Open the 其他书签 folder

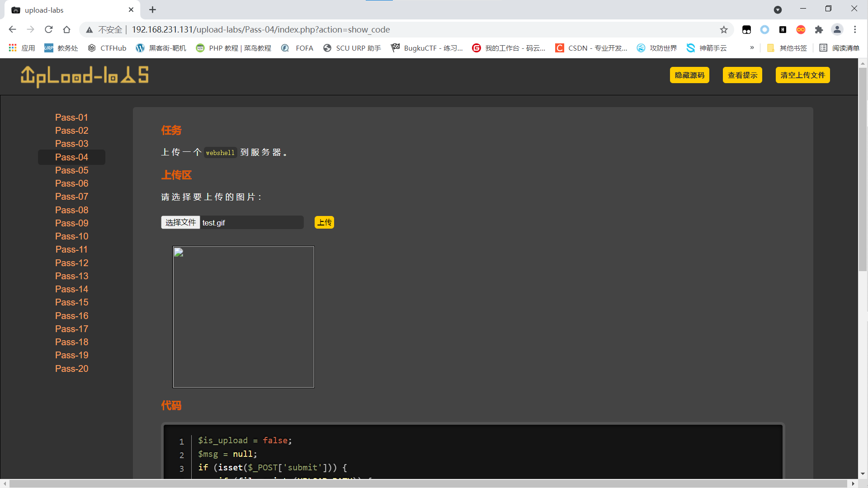click(x=787, y=48)
